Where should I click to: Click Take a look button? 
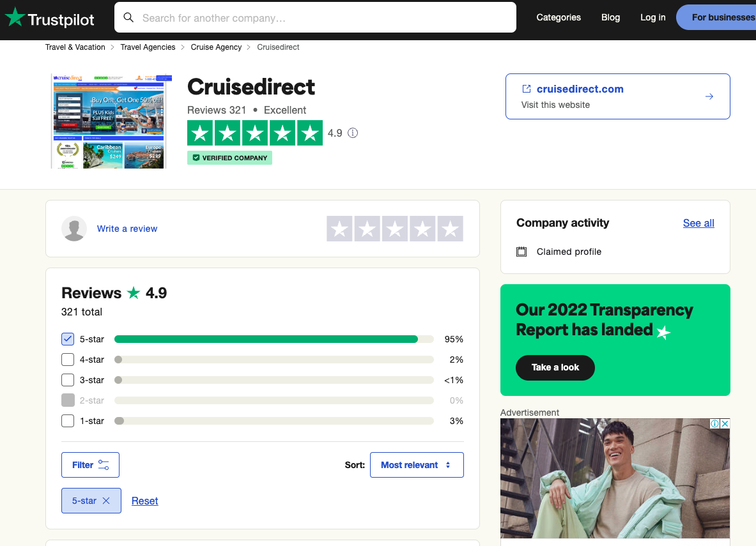(555, 368)
